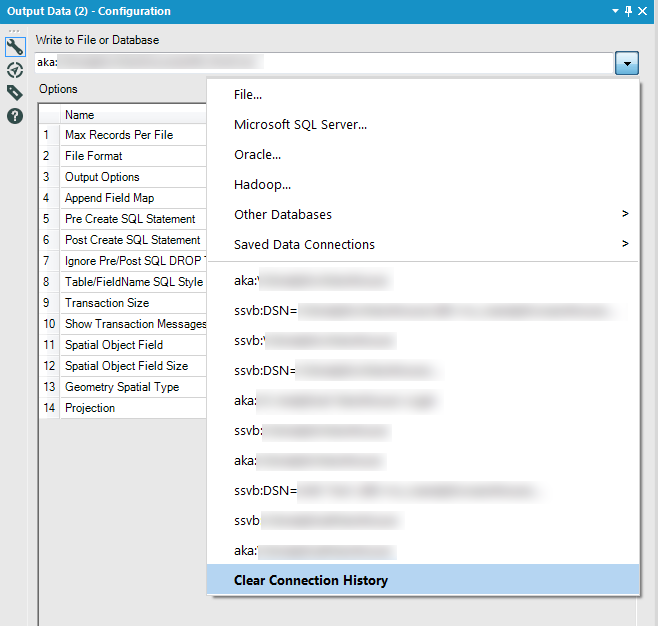The image size is (658, 626).
Task: Choose File... from the menu
Action: coord(423,95)
